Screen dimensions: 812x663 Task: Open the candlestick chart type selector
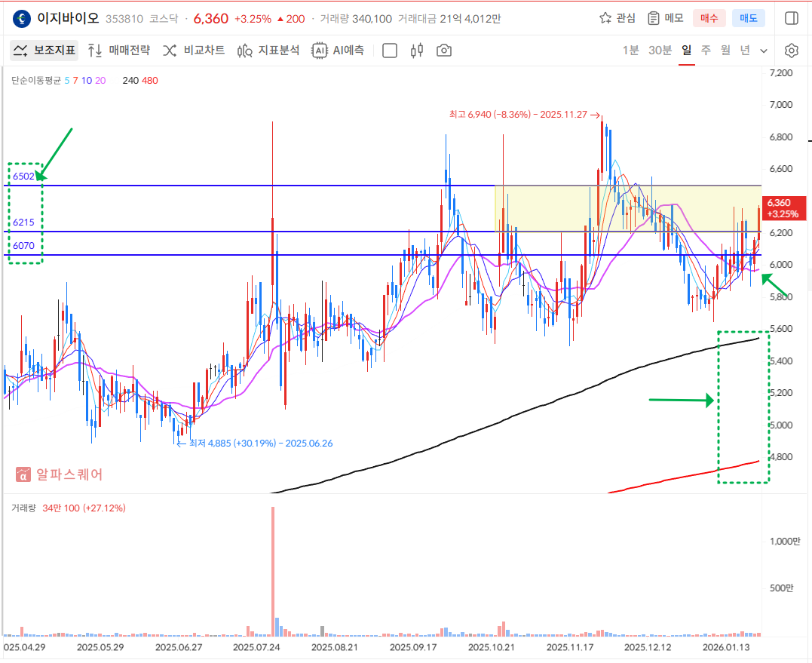pyautogui.click(x=417, y=51)
